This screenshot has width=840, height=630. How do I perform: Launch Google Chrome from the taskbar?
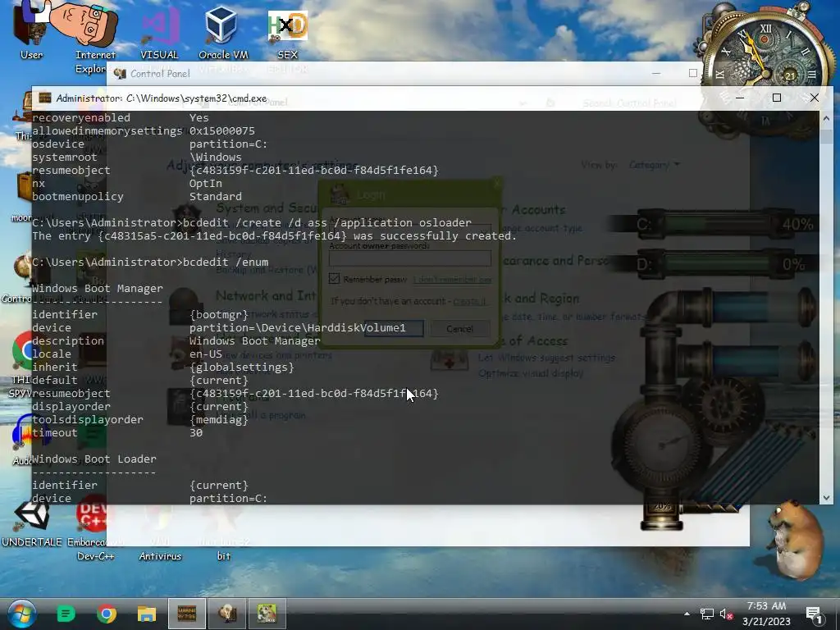coord(107,614)
